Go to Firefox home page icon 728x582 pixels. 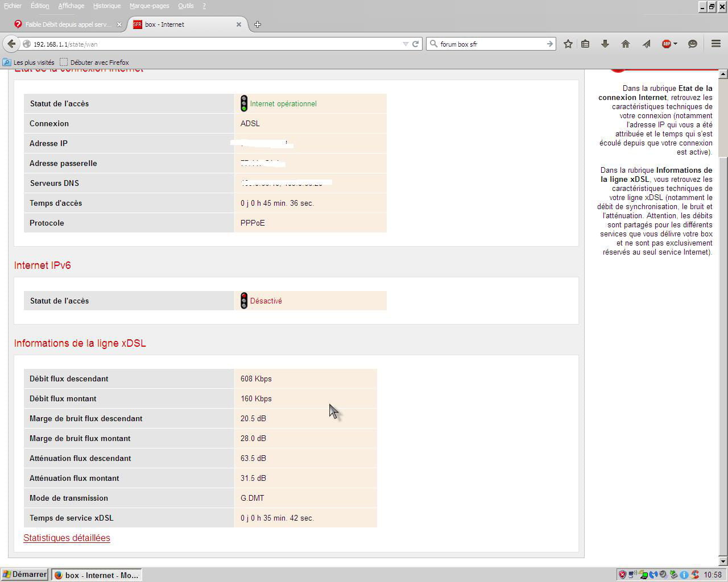click(626, 44)
